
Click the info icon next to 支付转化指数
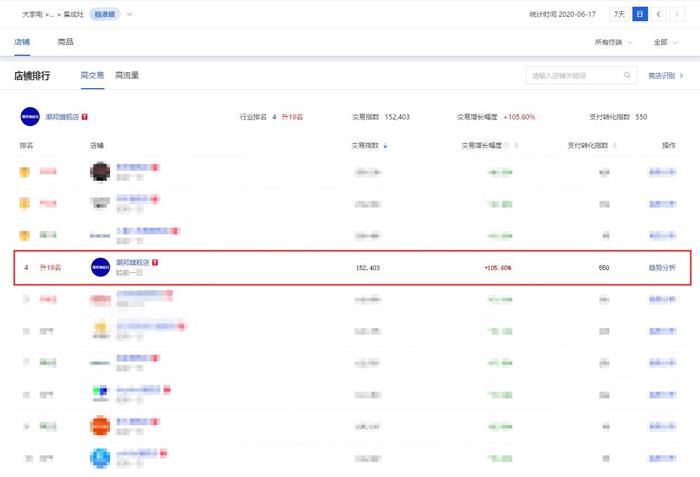[x=614, y=146]
